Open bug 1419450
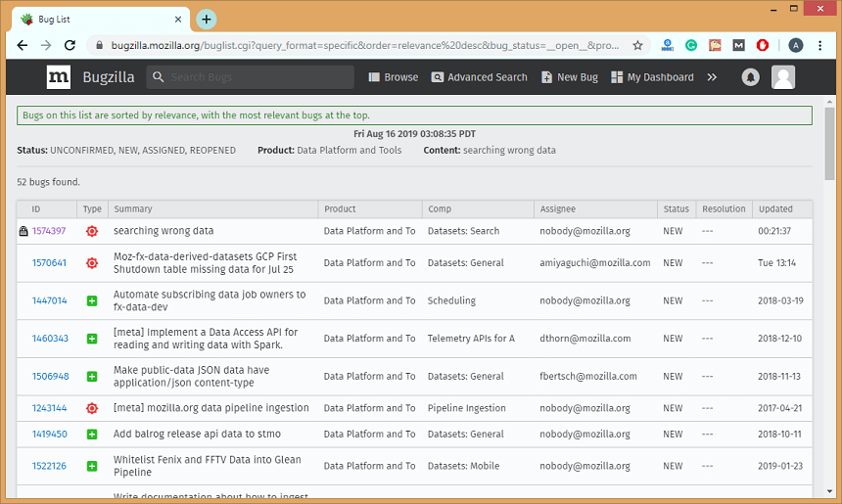 (49, 434)
